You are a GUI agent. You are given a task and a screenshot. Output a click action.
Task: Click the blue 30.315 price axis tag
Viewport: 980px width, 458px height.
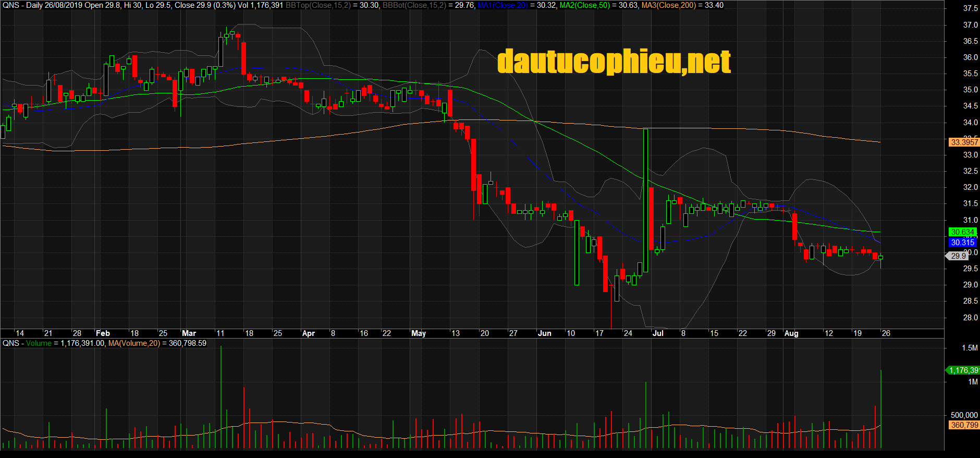962,243
